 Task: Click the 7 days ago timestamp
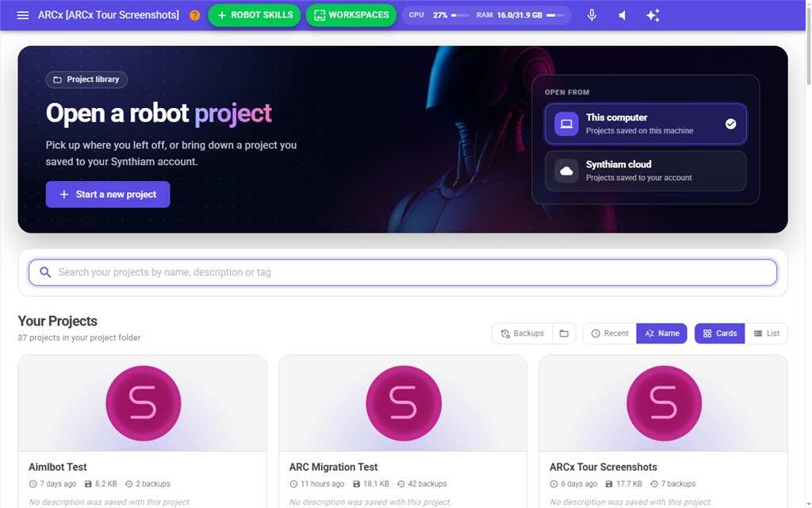[52, 483]
